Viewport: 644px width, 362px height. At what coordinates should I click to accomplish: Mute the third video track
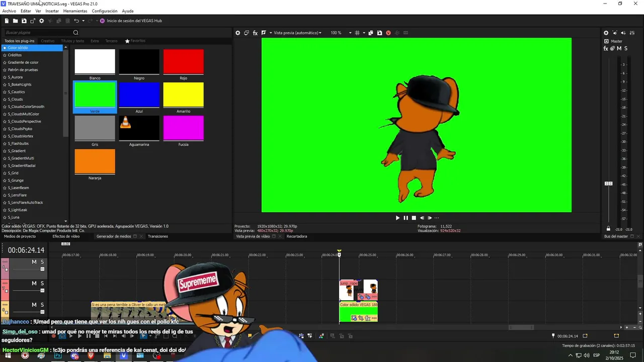pyautogui.click(x=34, y=305)
